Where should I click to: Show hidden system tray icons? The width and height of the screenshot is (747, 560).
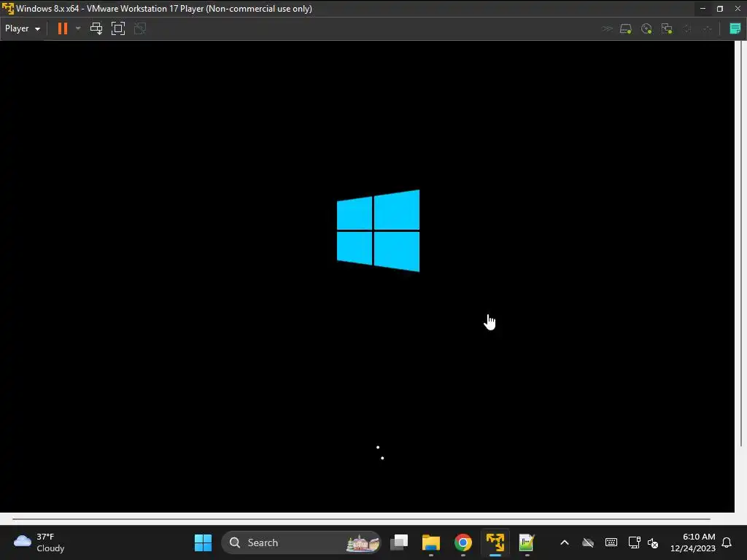[x=565, y=542]
